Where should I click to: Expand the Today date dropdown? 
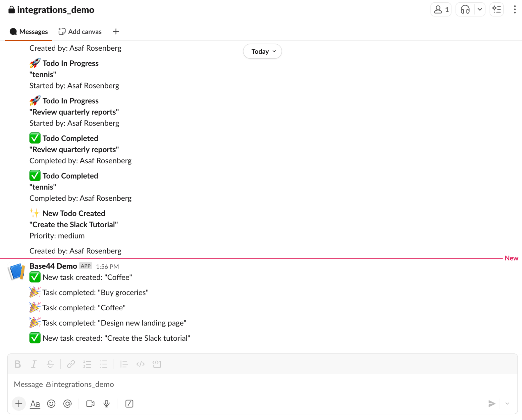pos(262,51)
